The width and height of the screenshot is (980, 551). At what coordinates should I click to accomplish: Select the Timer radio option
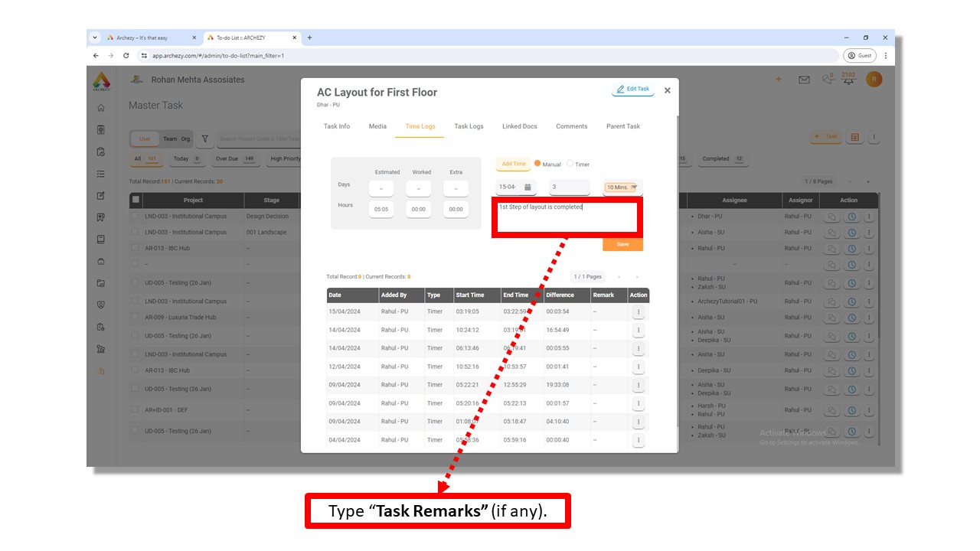coord(570,164)
